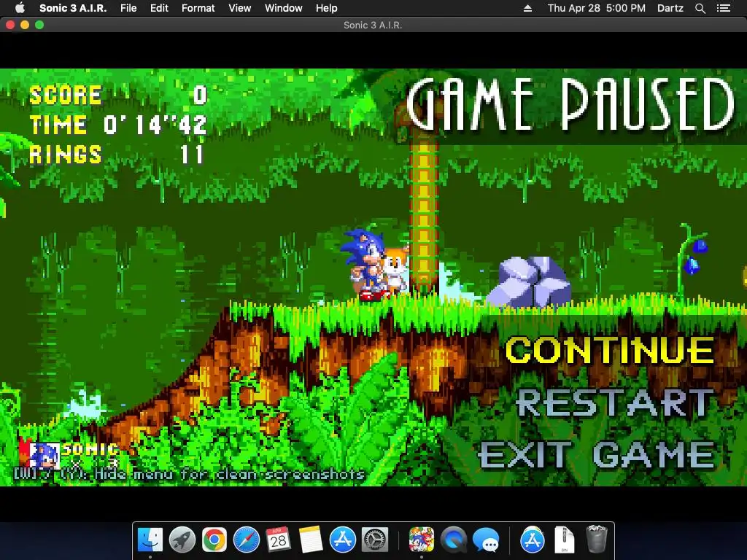Open the Sonic 3 A.I.R. app menu
747x560 pixels.
(73, 8)
